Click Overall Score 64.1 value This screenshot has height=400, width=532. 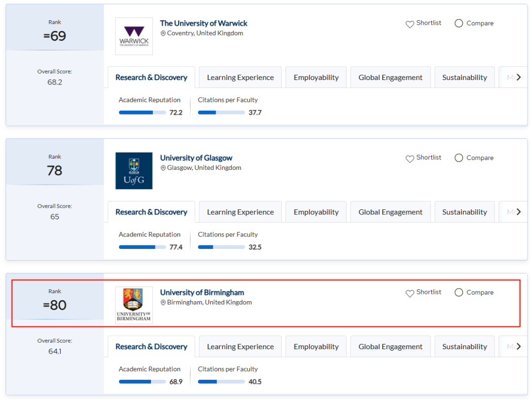[55, 351]
